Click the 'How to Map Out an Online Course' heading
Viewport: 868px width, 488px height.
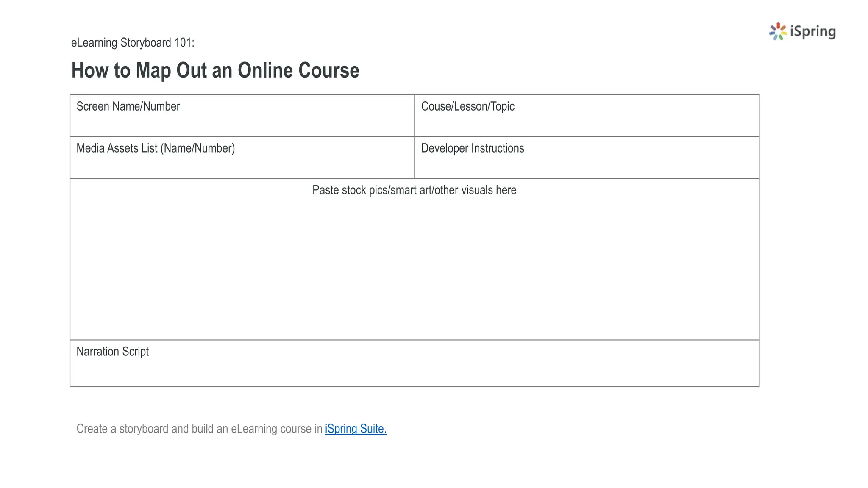215,70
